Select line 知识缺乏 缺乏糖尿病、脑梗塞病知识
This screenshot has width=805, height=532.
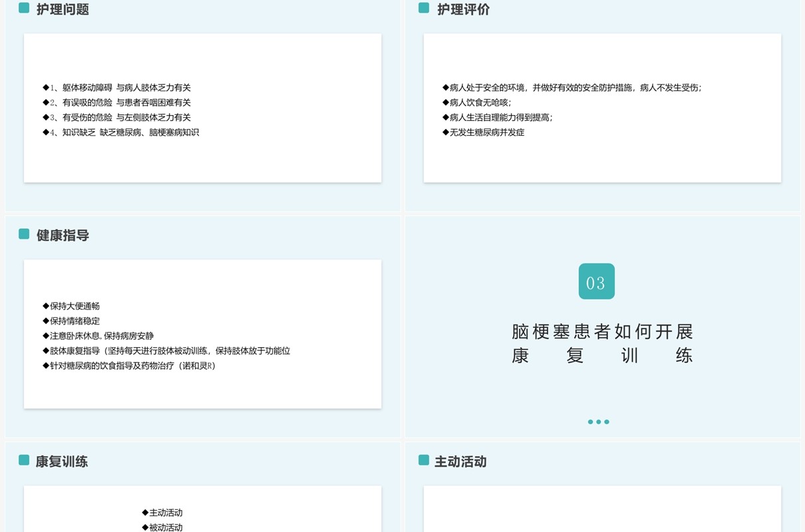pos(121,132)
